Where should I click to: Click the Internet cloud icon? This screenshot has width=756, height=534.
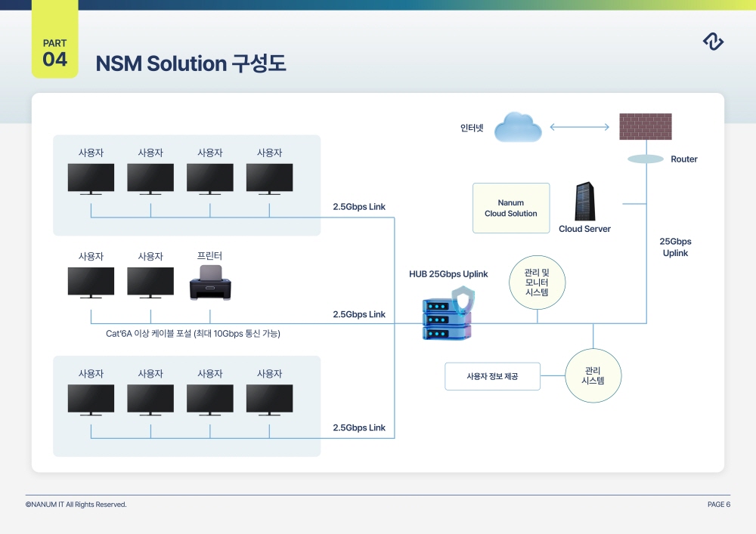[x=518, y=127]
